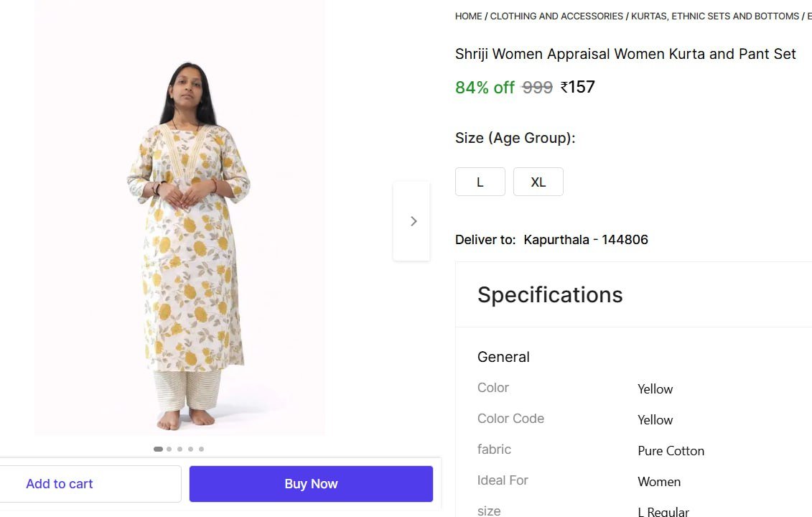The image size is (812, 517).
Task: Select the fourth carousel dot
Action: 190,449
